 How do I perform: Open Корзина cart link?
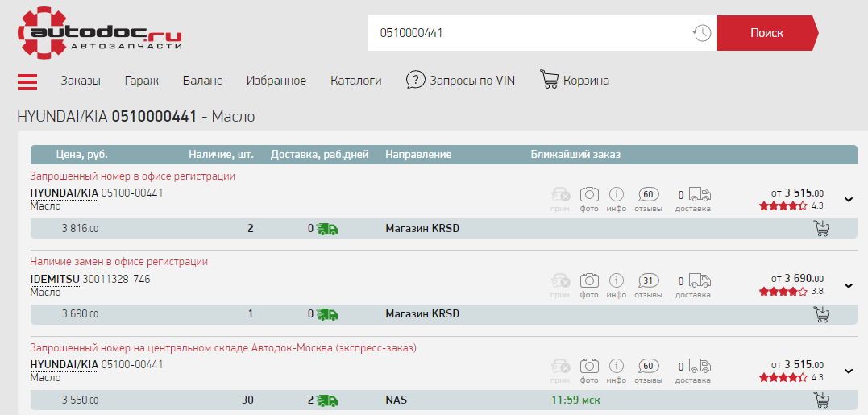(586, 81)
